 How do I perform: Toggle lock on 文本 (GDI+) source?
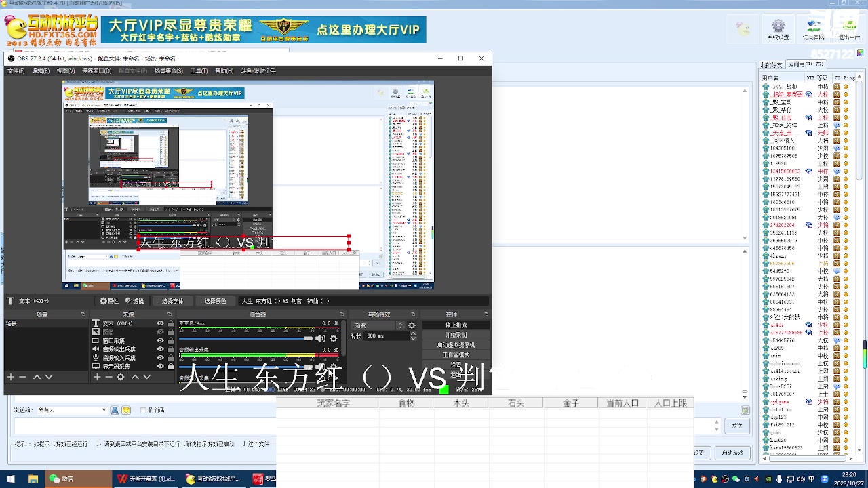(x=170, y=324)
